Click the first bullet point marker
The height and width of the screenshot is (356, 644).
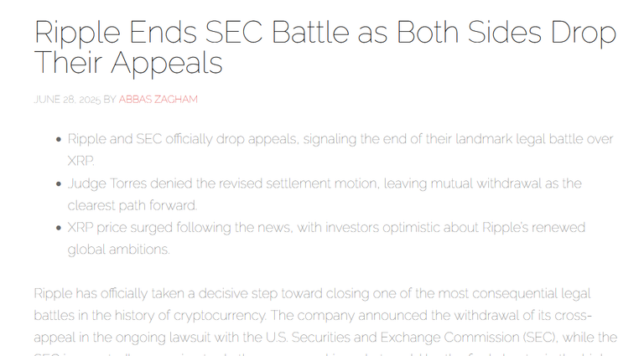coord(59,139)
